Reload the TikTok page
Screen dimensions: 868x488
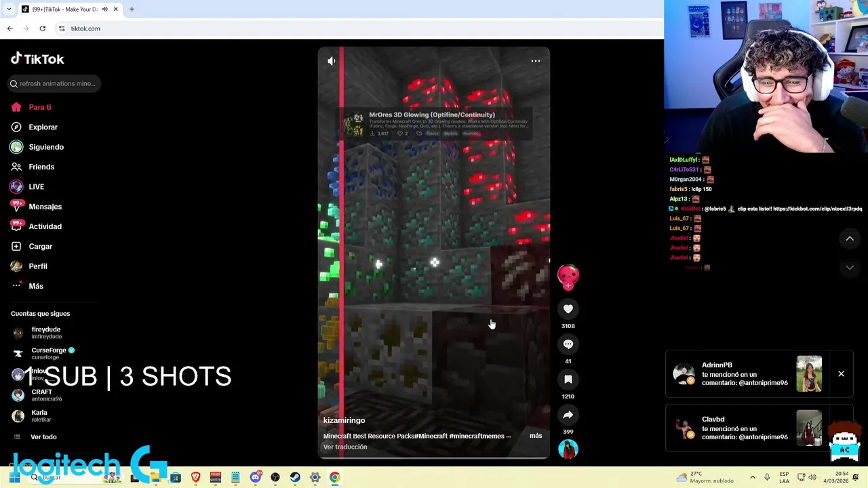click(42, 28)
